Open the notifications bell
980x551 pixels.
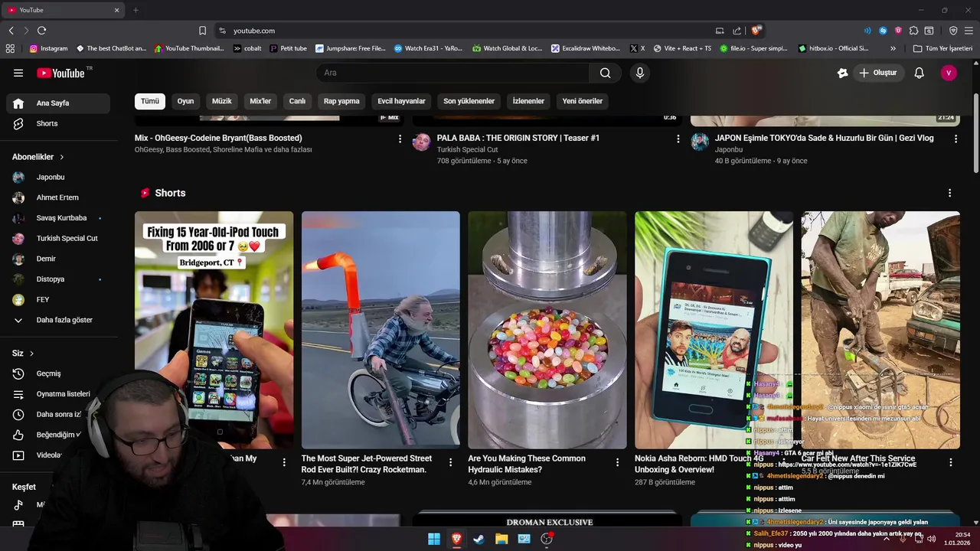(920, 73)
